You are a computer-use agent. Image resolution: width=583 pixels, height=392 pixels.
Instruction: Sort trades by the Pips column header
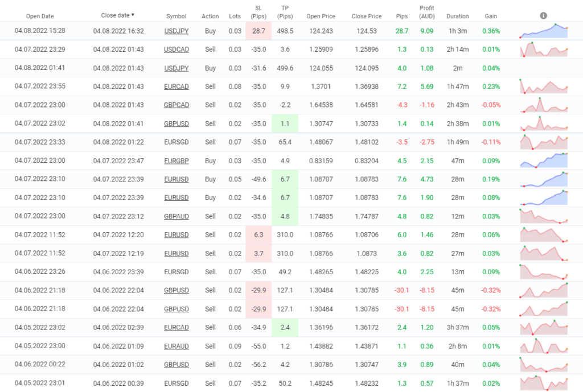[x=401, y=16]
